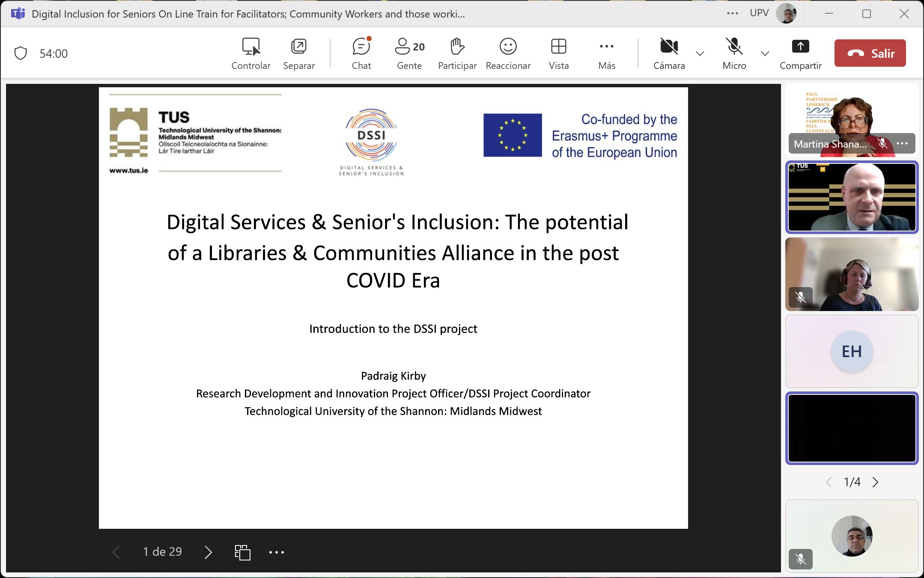The height and width of the screenshot is (578, 924).
Task: Raise hand with Participar button
Action: coord(457,53)
